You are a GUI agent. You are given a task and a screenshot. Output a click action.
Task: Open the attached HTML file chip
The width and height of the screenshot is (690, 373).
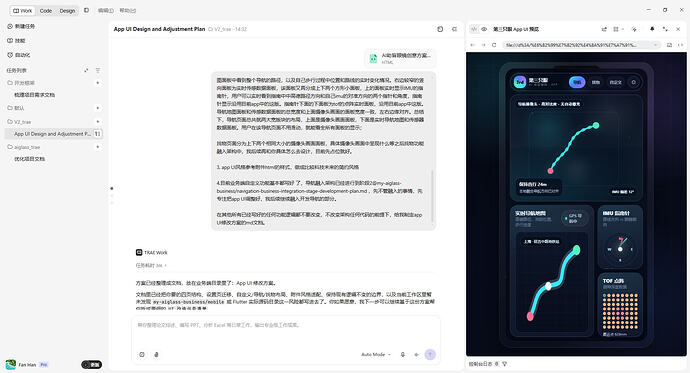pyautogui.click(x=400, y=58)
